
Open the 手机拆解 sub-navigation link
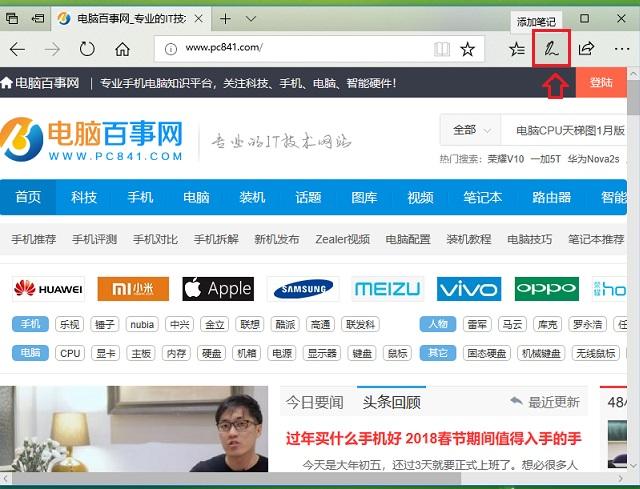[216, 239]
